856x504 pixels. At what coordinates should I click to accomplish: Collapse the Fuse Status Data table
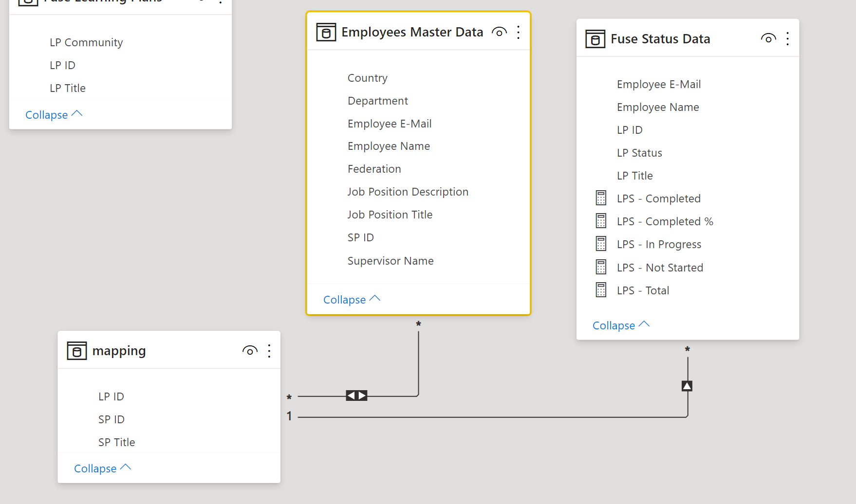(x=621, y=325)
